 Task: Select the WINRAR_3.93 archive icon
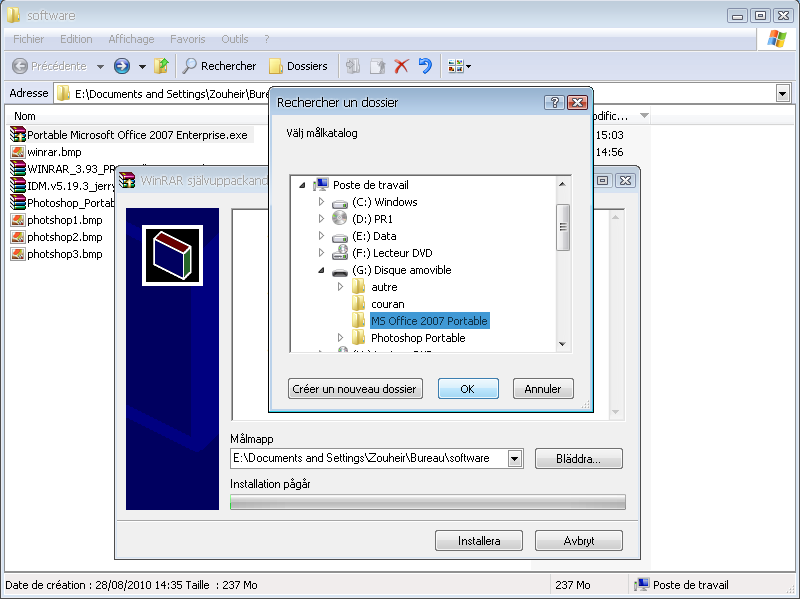pos(18,169)
